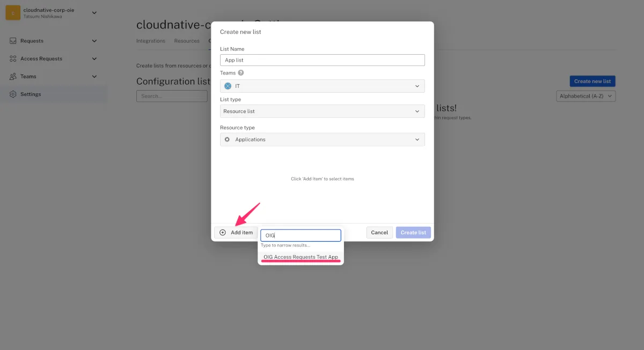Expand Access Requests in the sidebar

point(94,58)
